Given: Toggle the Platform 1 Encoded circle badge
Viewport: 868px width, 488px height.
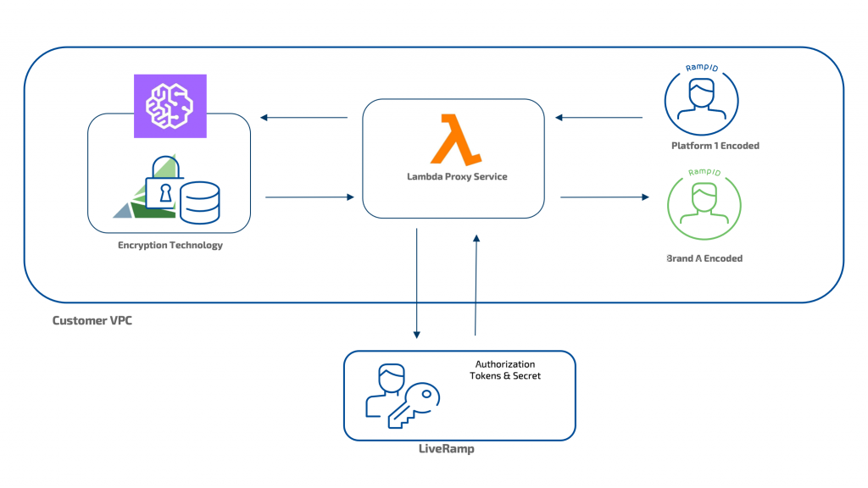Looking at the screenshot, I should click(x=701, y=102).
